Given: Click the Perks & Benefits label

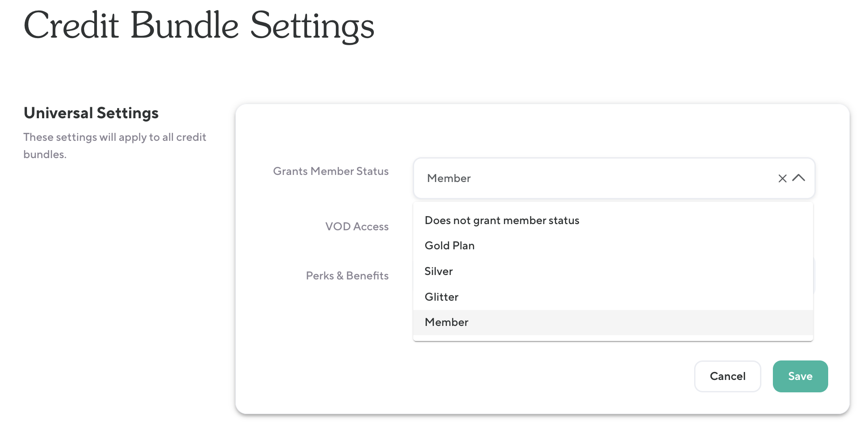Looking at the screenshot, I should [x=347, y=276].
